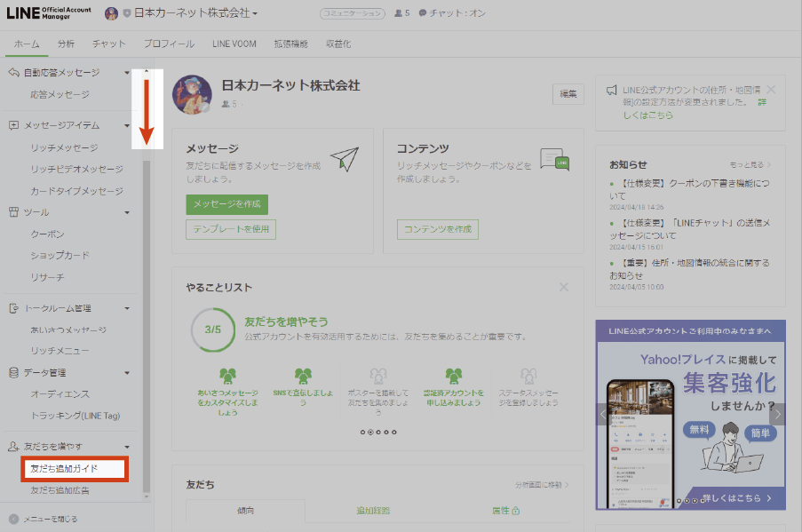Viewport: 802px width, 532px height.
Task: Click banner next arrow
Action: (x=777, y=415)
